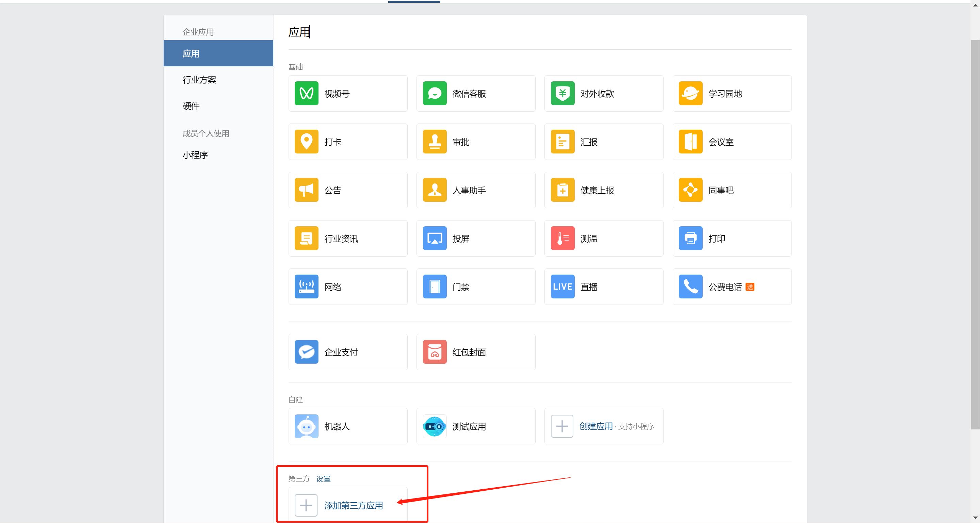Click the 对外收款 label text
The height and width of the screenshot is (523, 980).
pos(597,94)
